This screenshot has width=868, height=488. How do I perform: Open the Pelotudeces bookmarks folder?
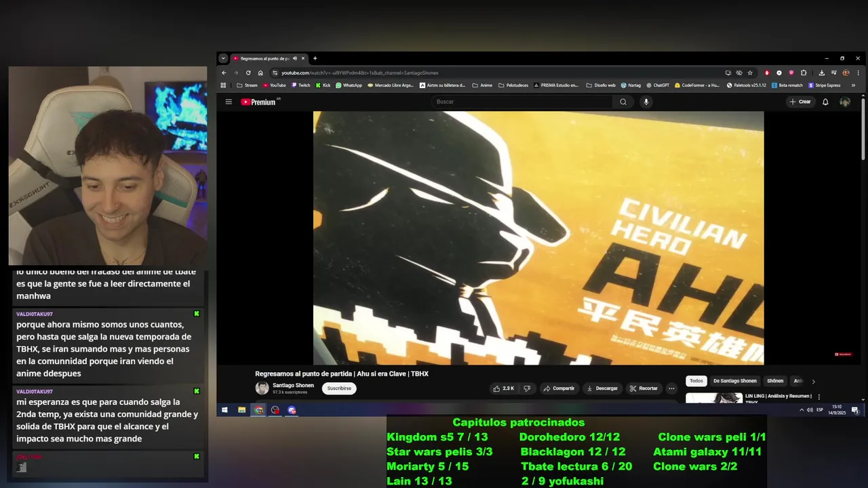tap(513, 85)
